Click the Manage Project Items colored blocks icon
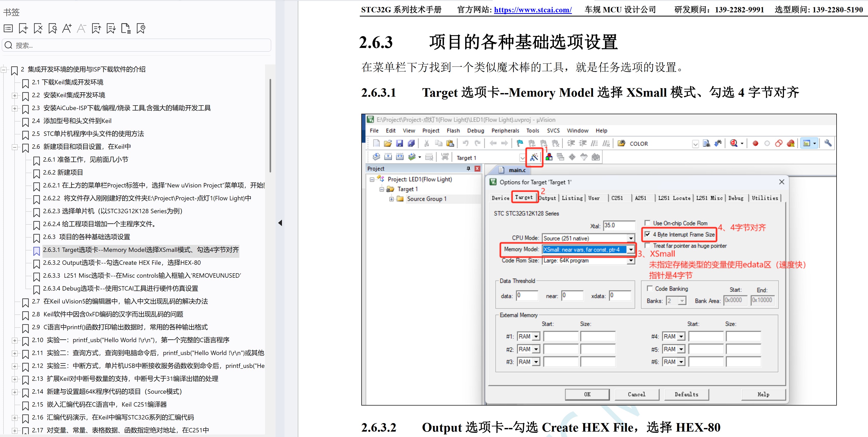The height and width of the screenshot is (437, 868). [x=549, y=157]
